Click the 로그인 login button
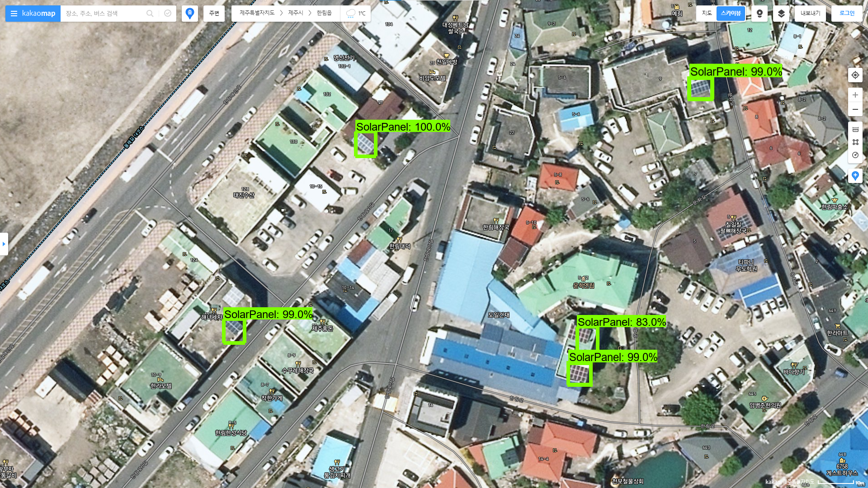868x488 pixels. pos(847,14)
